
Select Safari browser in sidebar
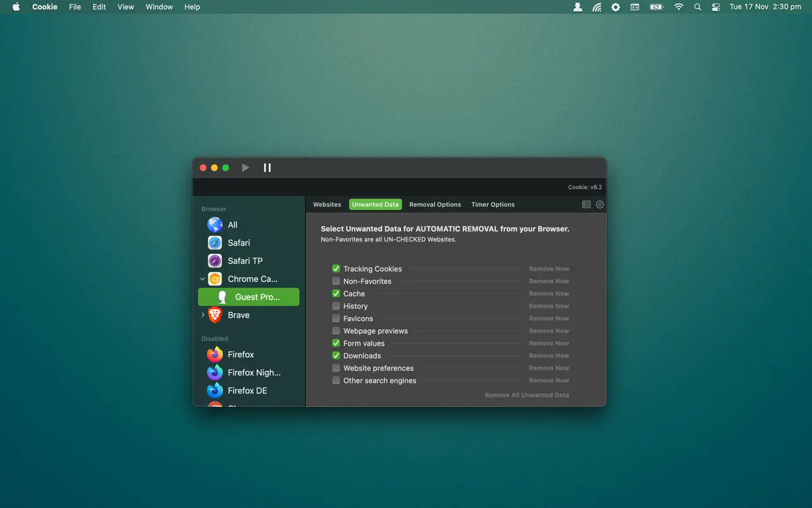coord(238,243)
